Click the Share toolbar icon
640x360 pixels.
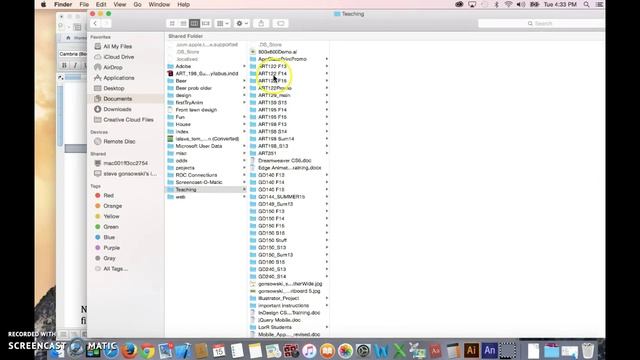point(261,24)
